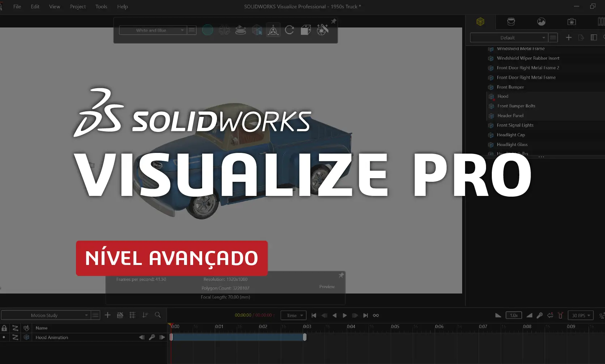This screenshot has height=364, width=605.
Task: Toggle the split panel layout icon
Action: (594, 38)
